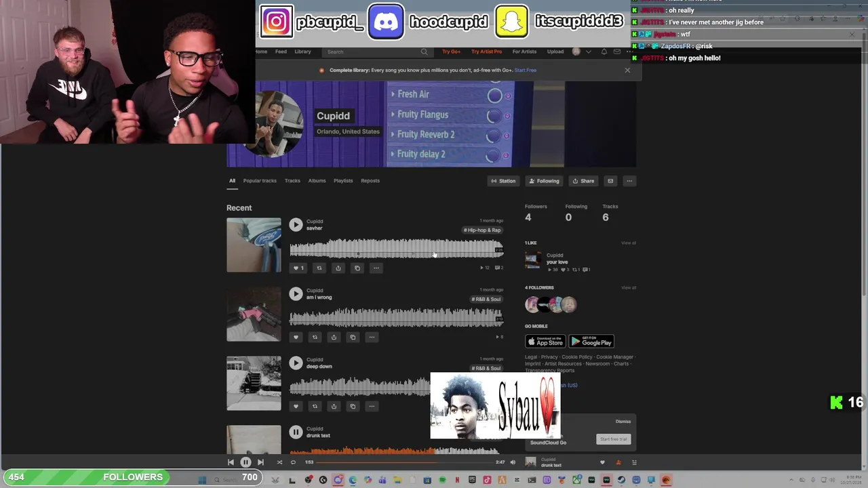Open the messages envelope in top bar
Viewport: 868px width, 488px height.
617,52
